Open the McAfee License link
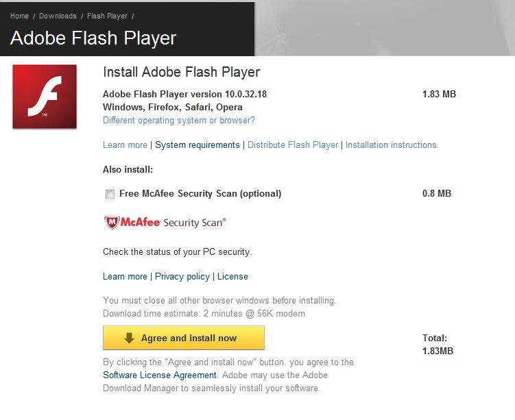 coord(232,276)
